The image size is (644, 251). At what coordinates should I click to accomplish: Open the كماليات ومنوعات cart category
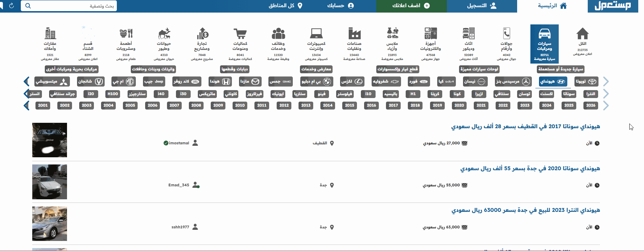240,44
